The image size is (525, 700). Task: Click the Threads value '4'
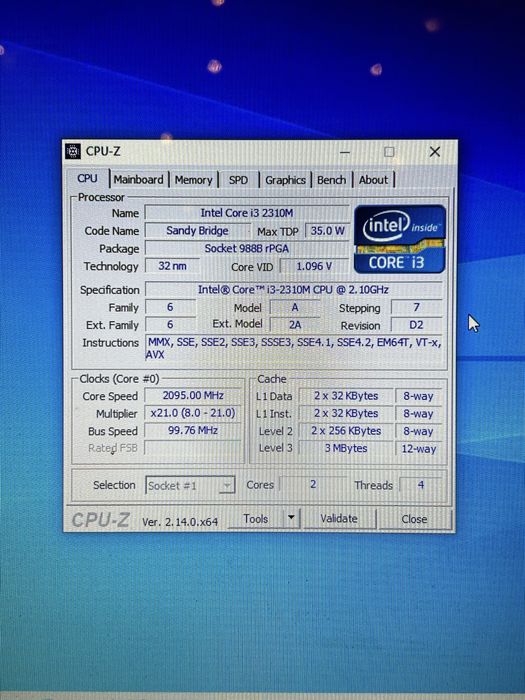coord(421,485)
